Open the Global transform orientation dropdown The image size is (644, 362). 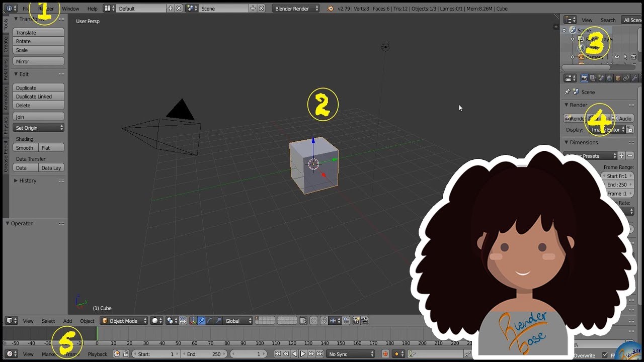238,321
